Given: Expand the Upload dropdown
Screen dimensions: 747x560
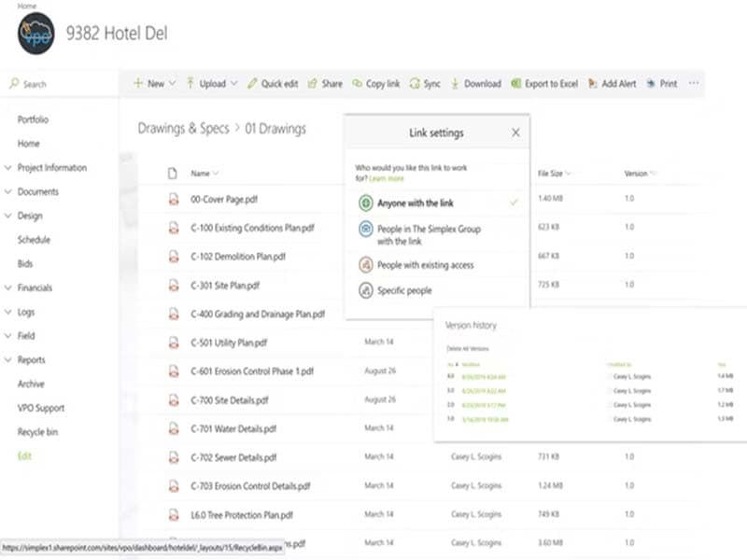Looking at the screenshot, I should [x=233, y=84].
